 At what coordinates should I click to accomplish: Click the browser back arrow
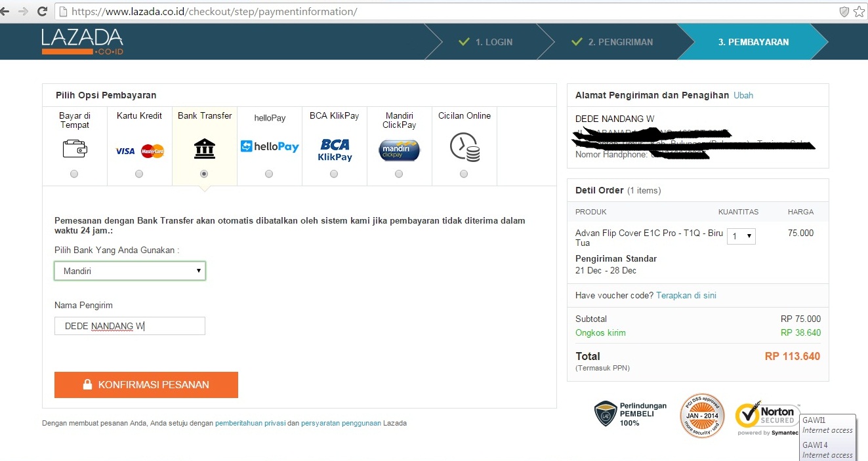pos(5,11)
